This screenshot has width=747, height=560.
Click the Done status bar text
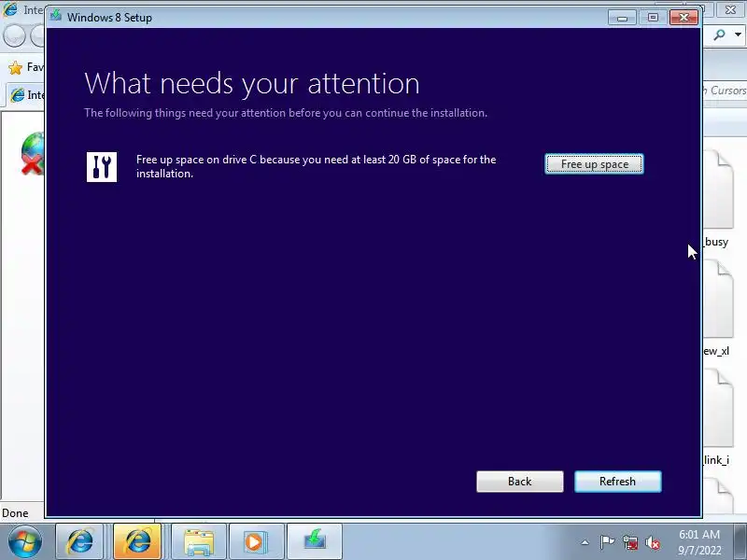coord(15,513)
